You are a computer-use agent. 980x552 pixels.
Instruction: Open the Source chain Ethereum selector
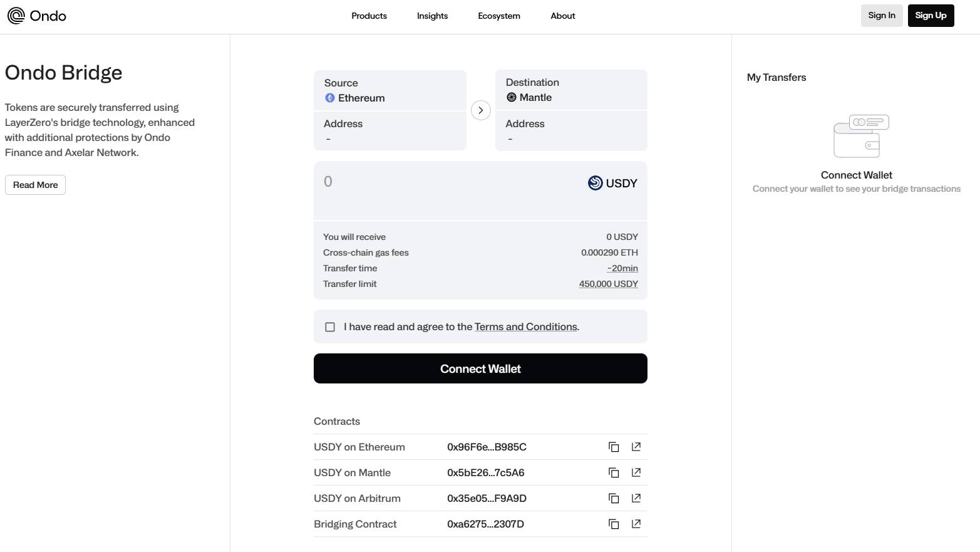click(390, 90)
